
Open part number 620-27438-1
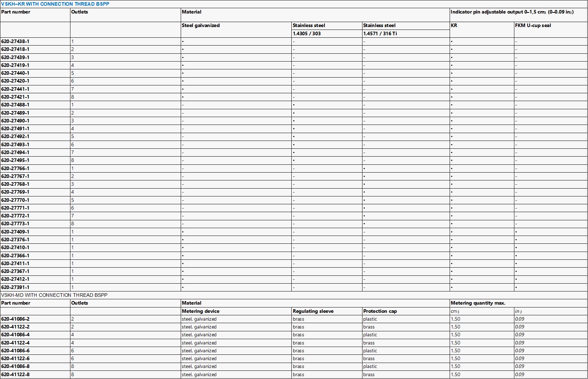tap(15, 41)
